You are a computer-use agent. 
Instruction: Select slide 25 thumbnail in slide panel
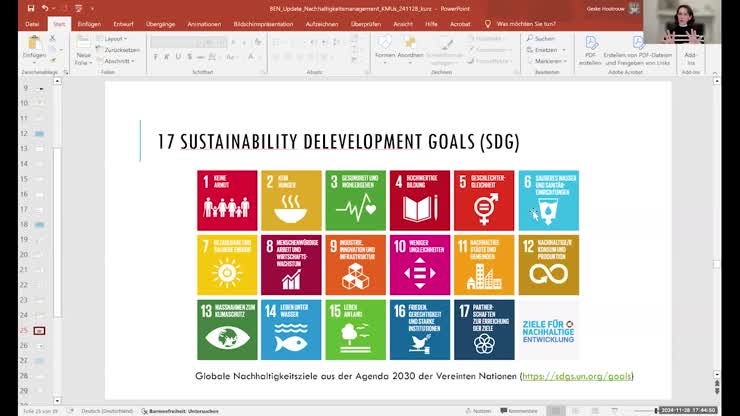[39, 330]
